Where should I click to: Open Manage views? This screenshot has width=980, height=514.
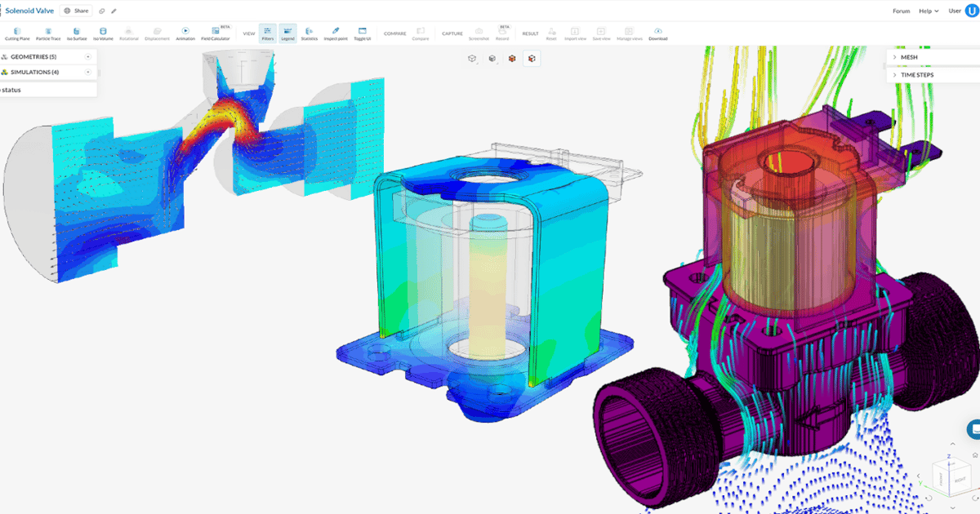point(630,33)
